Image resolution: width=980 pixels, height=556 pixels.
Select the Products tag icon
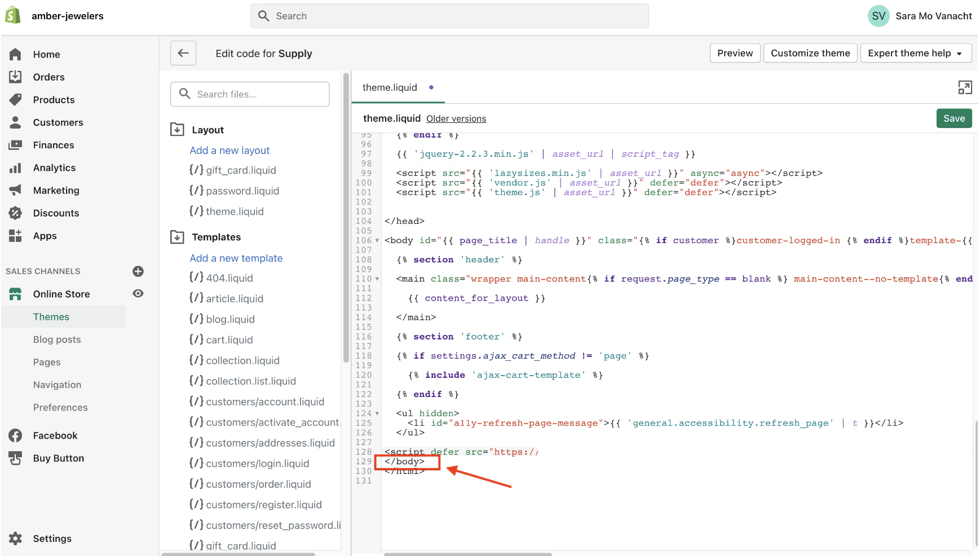[x=15, y=99]
